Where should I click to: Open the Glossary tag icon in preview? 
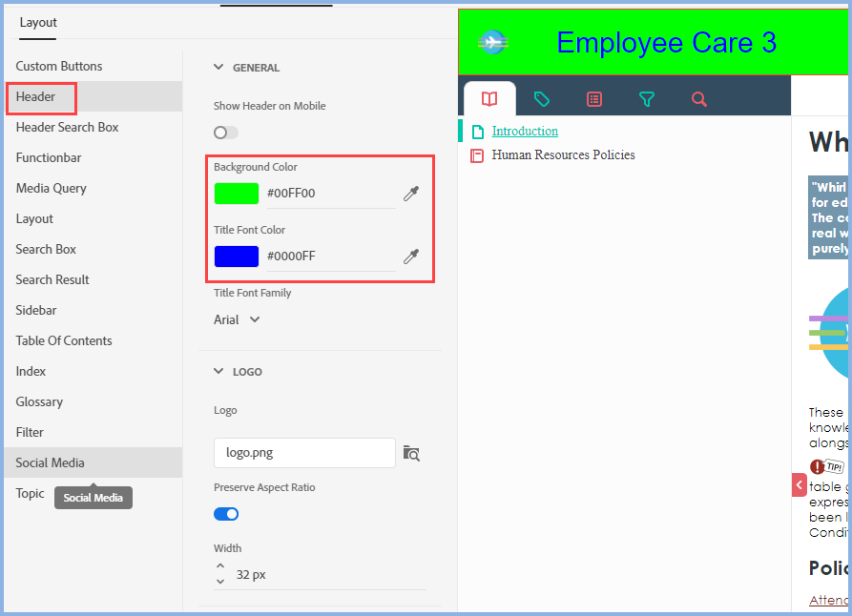542,98
